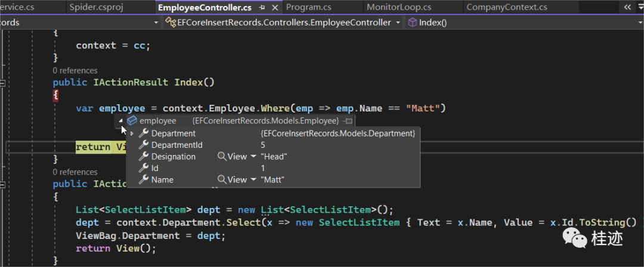Open '0 references' CodeLens above the second method
The width and height of the screenshot is (644, 267).
[x=75, y=172]
